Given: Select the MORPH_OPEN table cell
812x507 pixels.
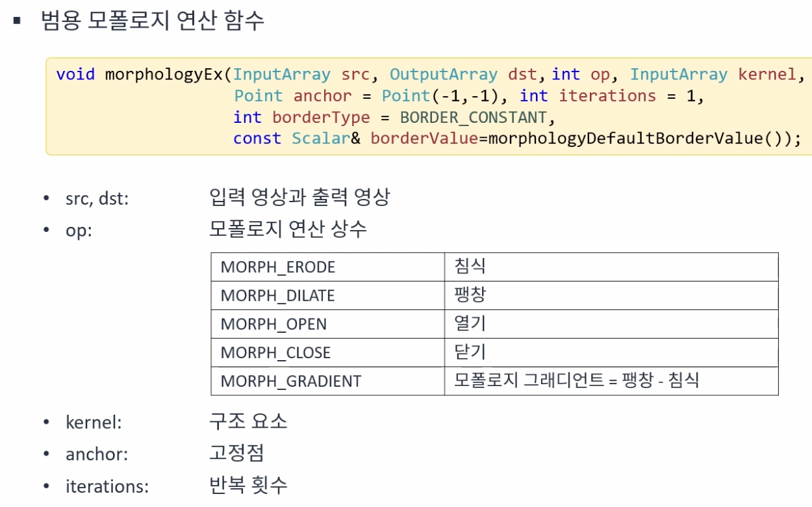Looking at the screenshot, I should point(327,324).
